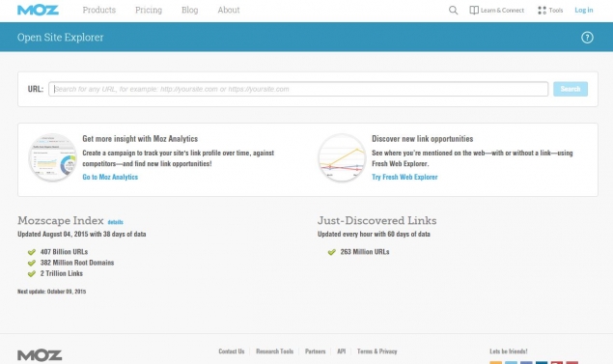The image size is (613, 364).
Task: Click the Open Site Explorer title
Action: pyautogui.click(x=60, y=38)
